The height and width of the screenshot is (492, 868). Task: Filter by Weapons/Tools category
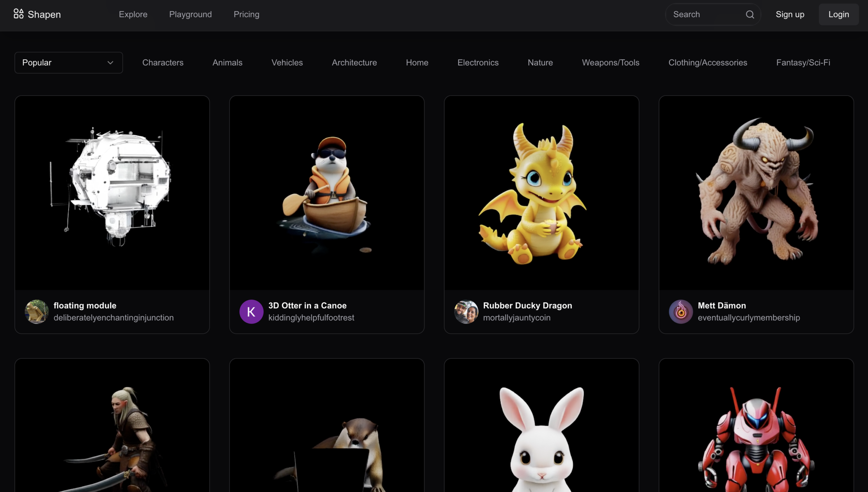pos(610,63)
